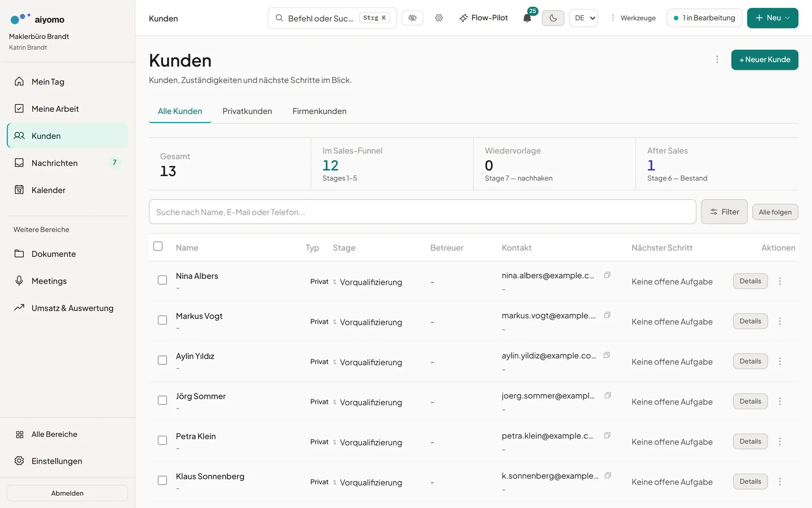This screenshot has width=812, height=508.
Task: Copy nina.albers email address icon
Action: (x=607, y=275)
